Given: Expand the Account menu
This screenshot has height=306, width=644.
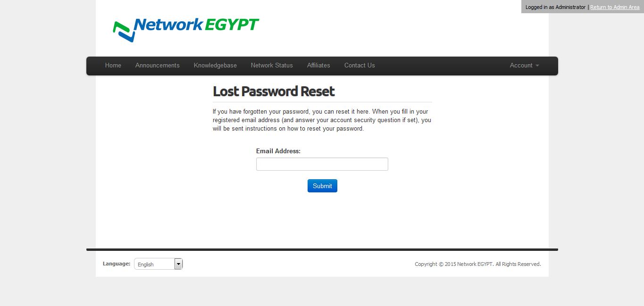Looking at the screenshot, I should click(x=524, y=66).
